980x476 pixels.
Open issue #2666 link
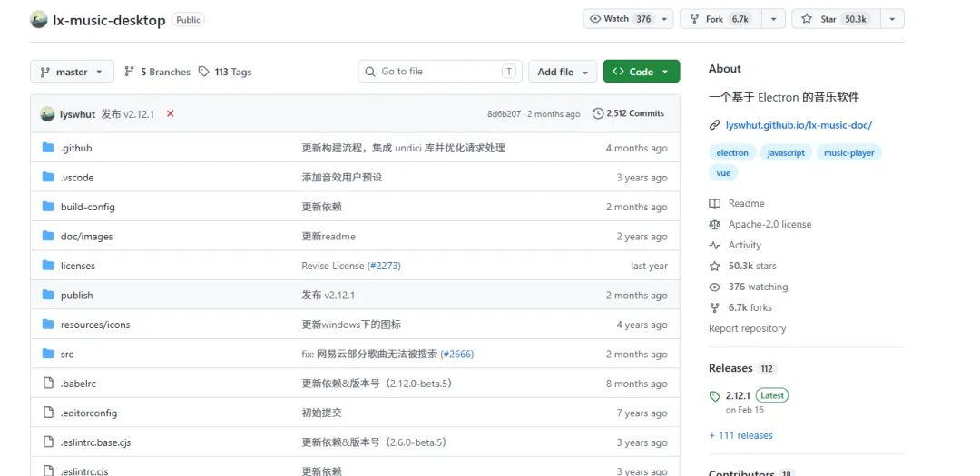(x=456, y=355)
